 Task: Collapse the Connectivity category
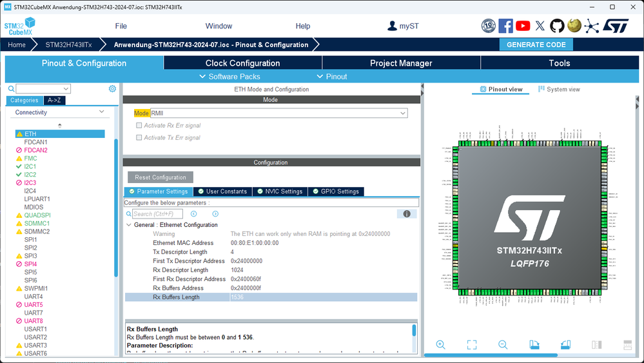pos(101,112)
